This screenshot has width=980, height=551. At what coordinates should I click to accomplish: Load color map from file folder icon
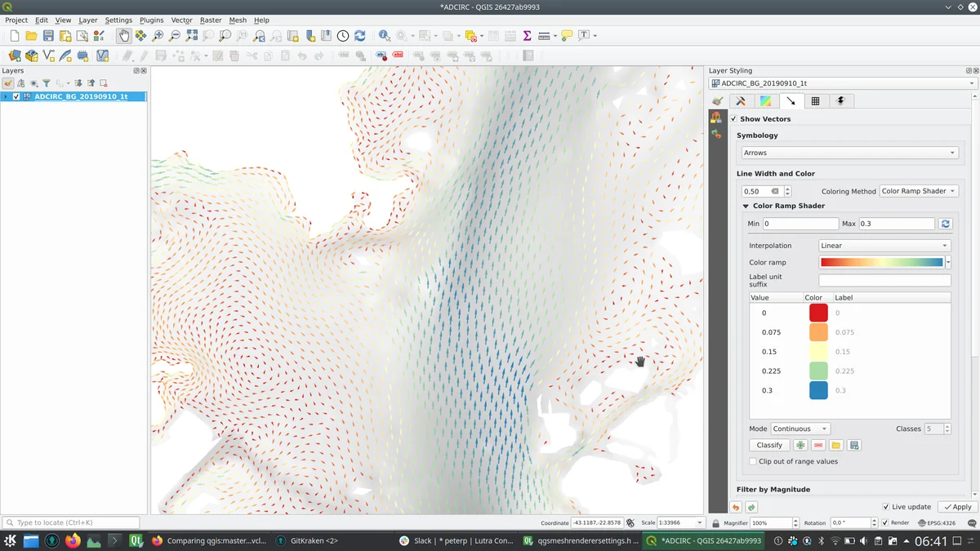coord(836,446)
